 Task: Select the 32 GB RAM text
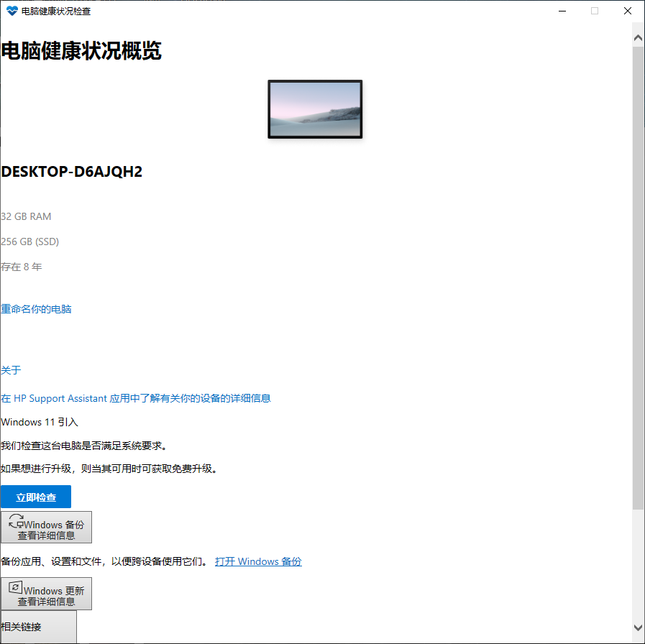tap(27, 216)
